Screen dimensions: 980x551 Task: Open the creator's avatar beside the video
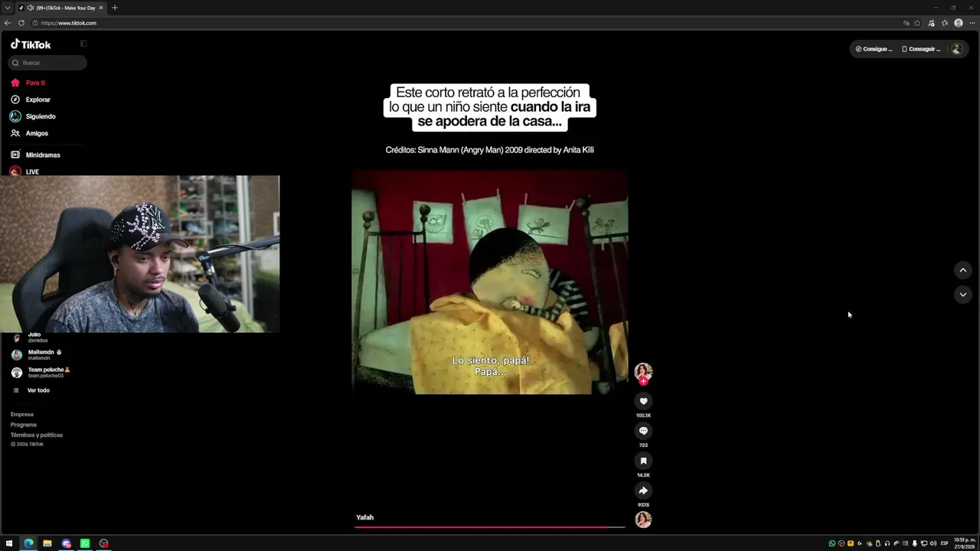(x=643, y=371)
